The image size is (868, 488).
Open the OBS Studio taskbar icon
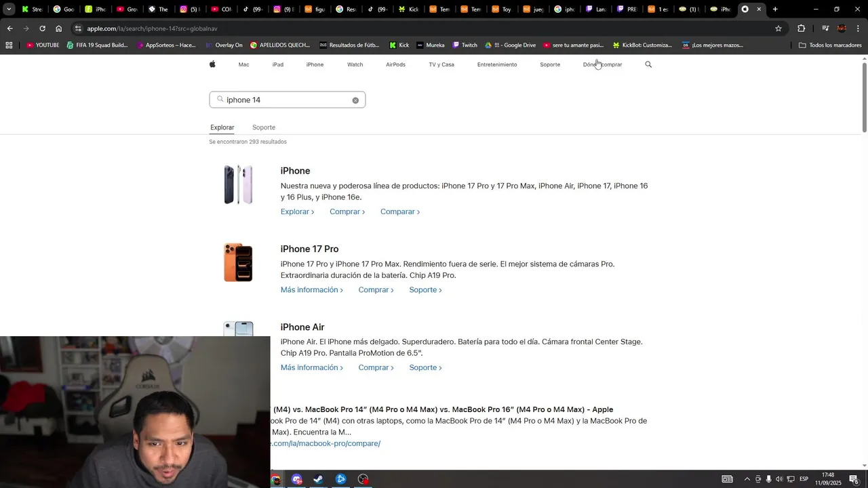pyautogui.click(x=363, y=479)
